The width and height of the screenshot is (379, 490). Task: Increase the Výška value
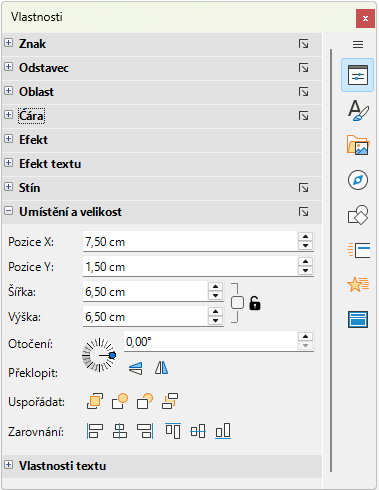coord(215,312)
